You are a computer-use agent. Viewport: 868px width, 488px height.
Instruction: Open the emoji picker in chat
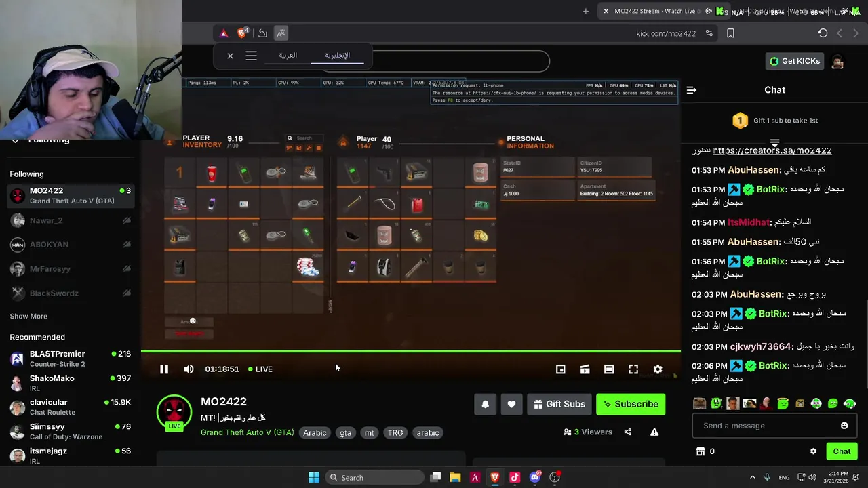(x=844, y=426)
